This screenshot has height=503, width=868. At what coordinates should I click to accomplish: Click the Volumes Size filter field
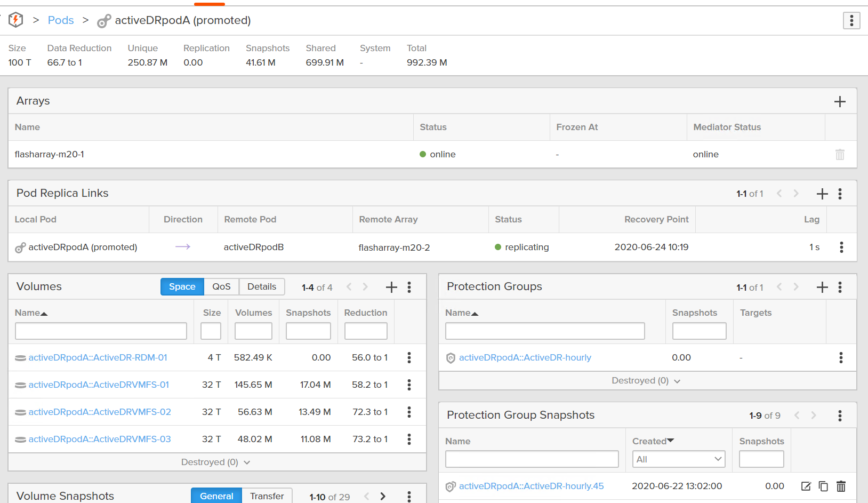pos(211,331)
